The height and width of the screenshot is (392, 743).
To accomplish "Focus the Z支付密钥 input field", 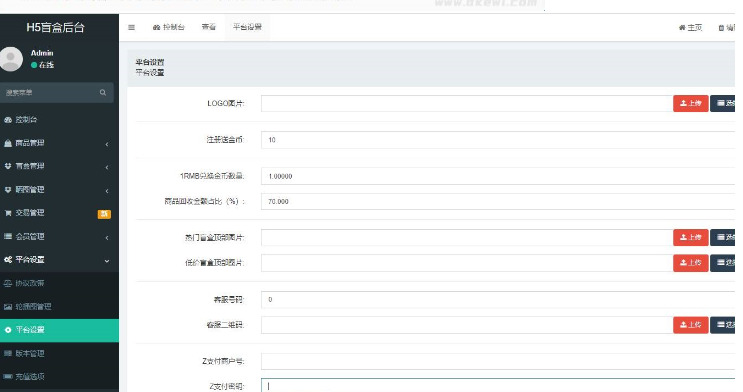I will click(x=498, y=385).
